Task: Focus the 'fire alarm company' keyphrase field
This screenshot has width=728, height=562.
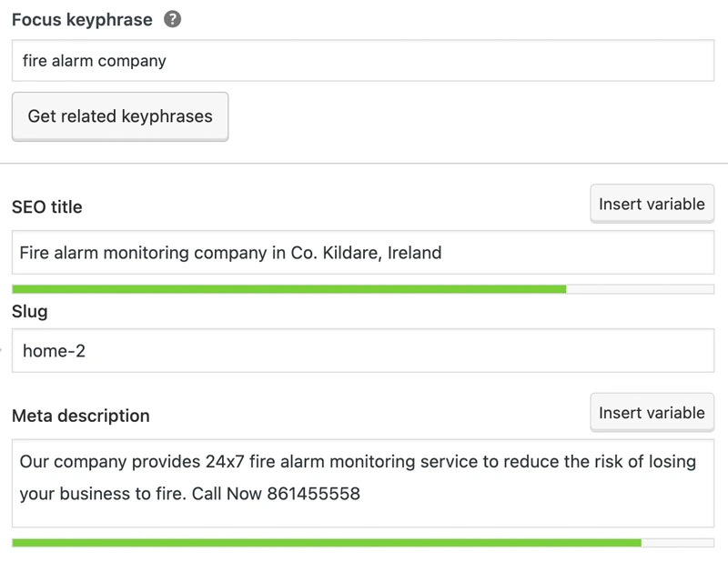Action: (x=363, y=61)
